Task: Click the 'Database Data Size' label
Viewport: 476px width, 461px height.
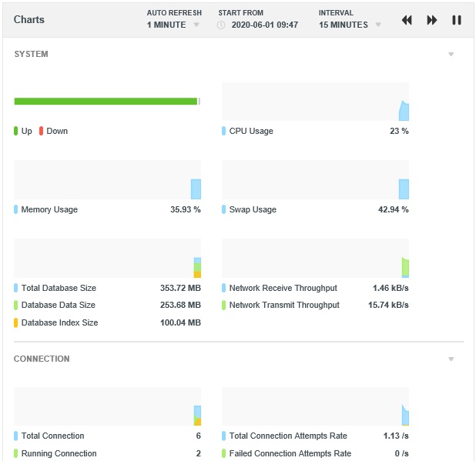Action: click(x=59, y=305)
